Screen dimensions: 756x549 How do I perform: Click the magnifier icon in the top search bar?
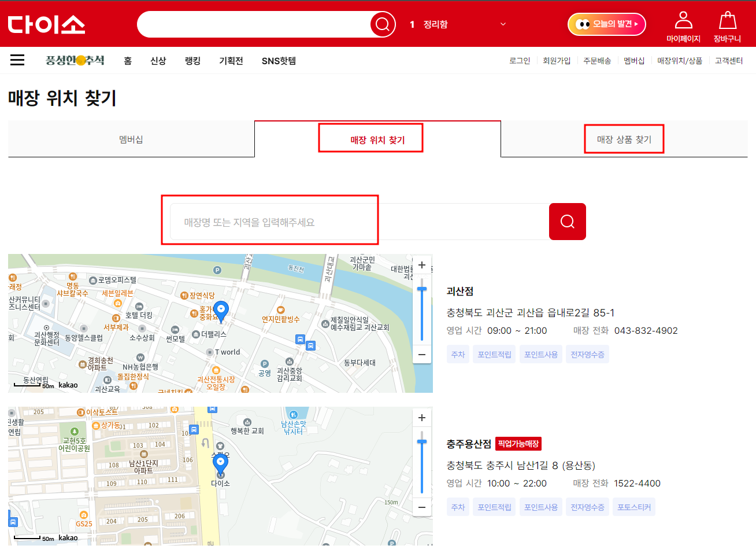(382, 24)
